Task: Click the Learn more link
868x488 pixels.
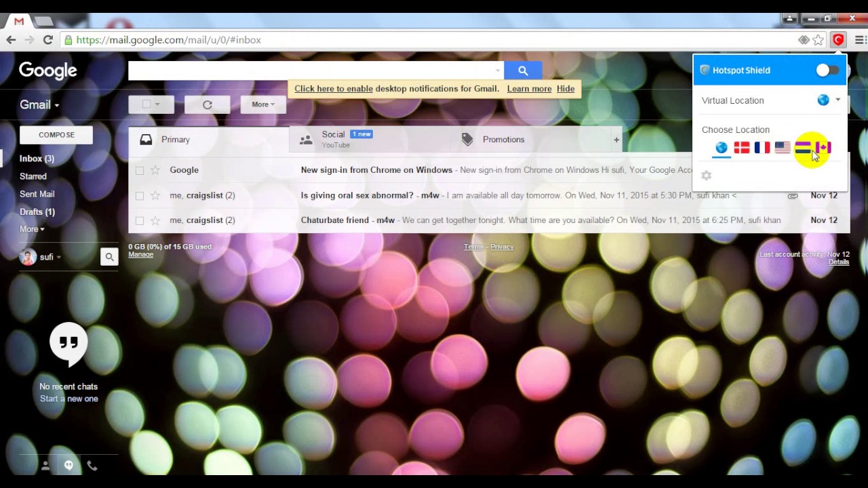Action: [x=529, y=89]
